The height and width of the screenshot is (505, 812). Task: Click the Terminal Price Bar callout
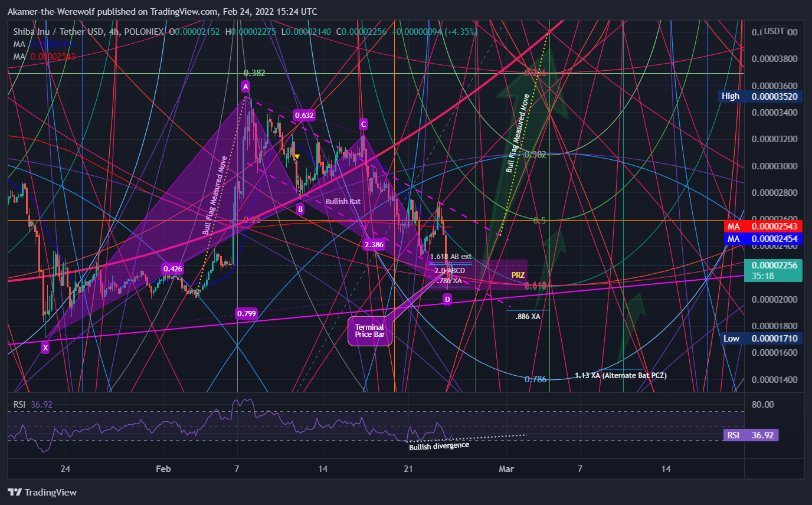369,331
